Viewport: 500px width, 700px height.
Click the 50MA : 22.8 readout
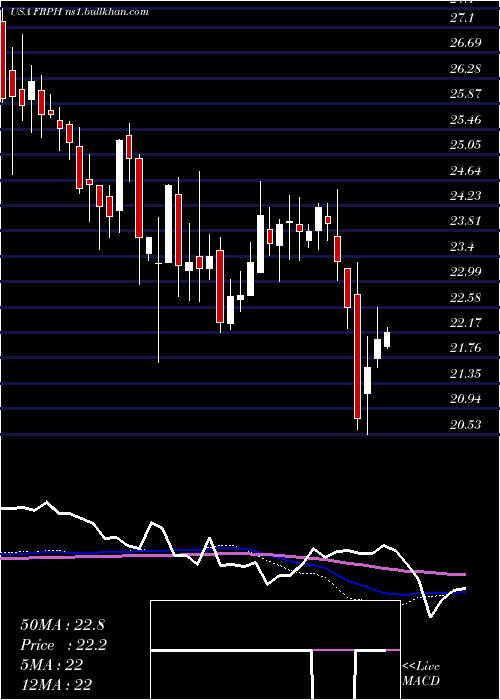(x=62, y=625)
